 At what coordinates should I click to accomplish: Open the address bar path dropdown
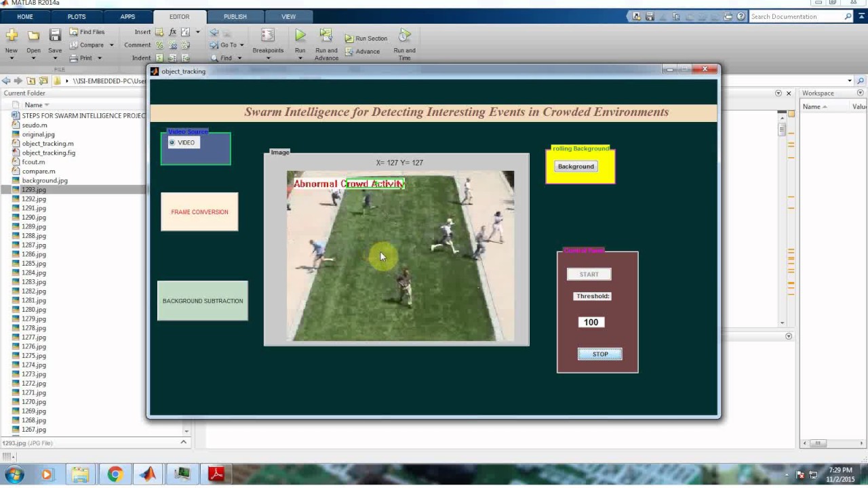pos(850,81)
